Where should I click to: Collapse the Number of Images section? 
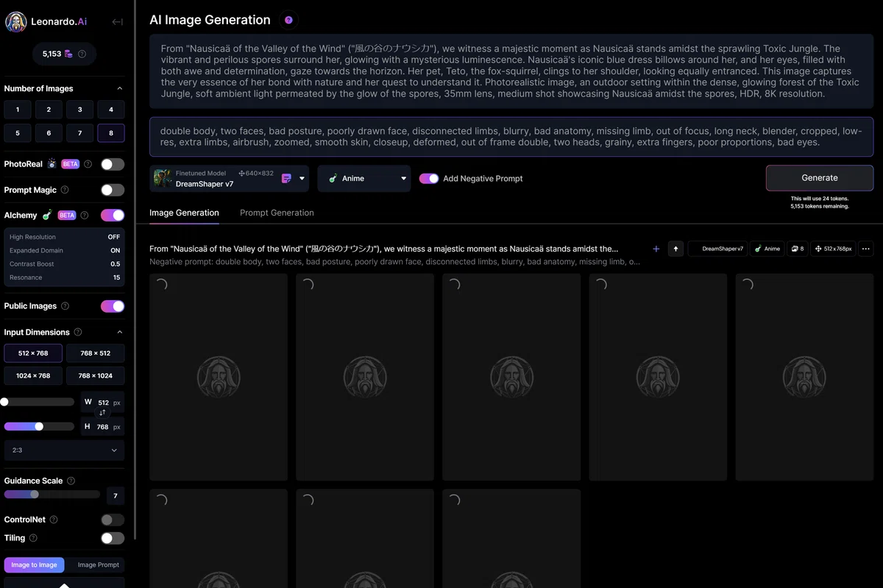(x=120, y=88)
